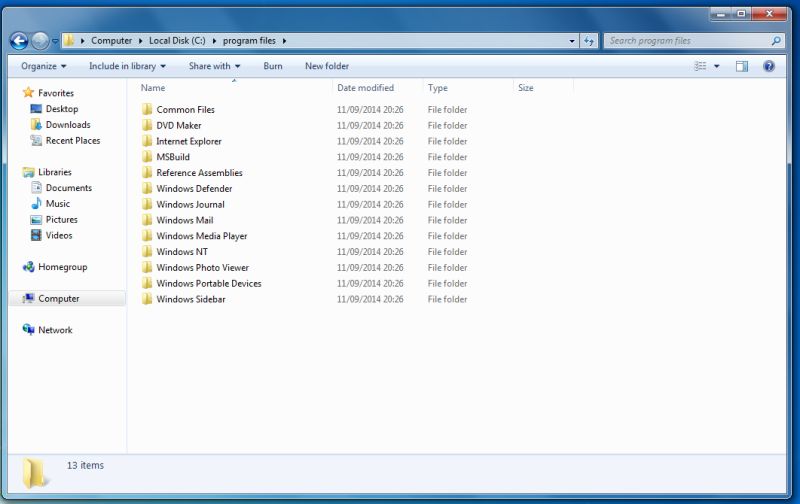Image resolution: width=800 pixels, height=504 pixels.
Task: Change your view using the views icon
Action: (x=701, y=66)
